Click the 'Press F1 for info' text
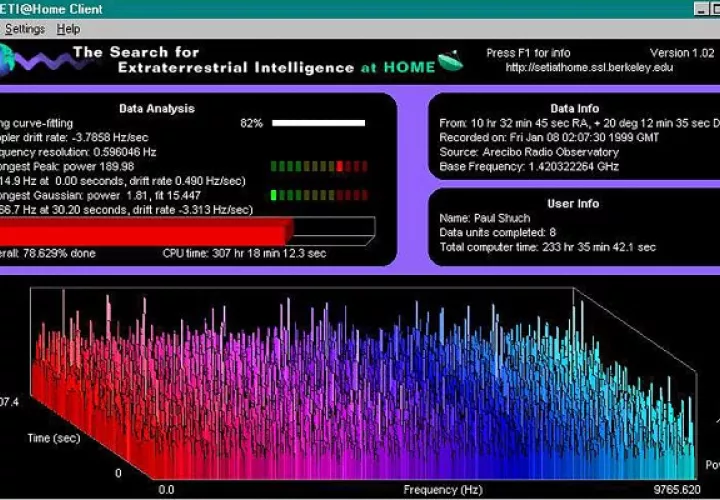 pyautogui.click(x=528, y=53)
